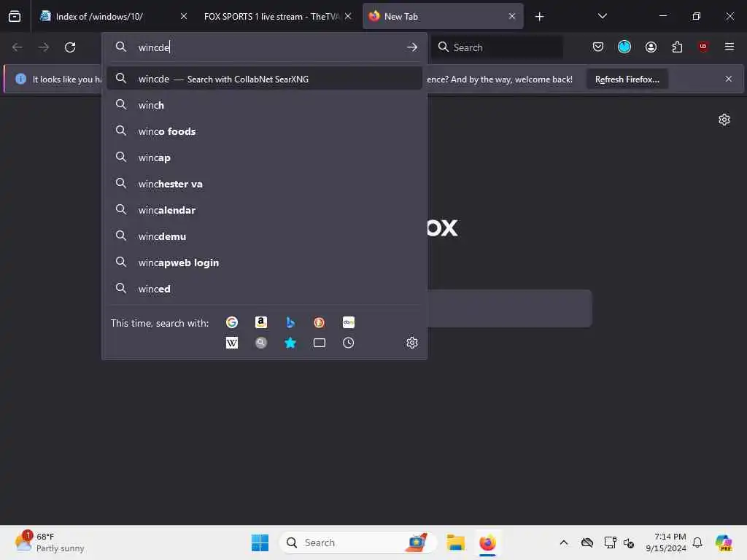Close the Index of /windows/10/ tab
This screenshot has height=560, width=747.
tap(183, 16)
